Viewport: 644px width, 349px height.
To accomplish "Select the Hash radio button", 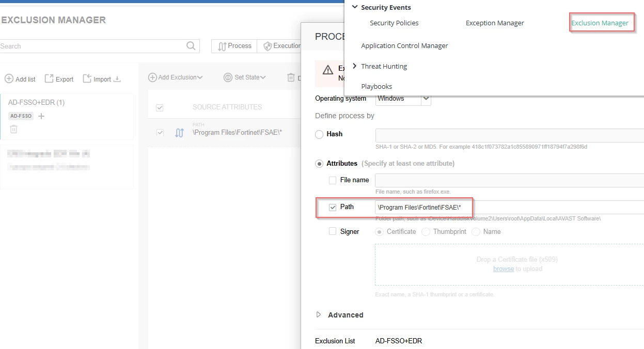I will (x=319, y=134).
